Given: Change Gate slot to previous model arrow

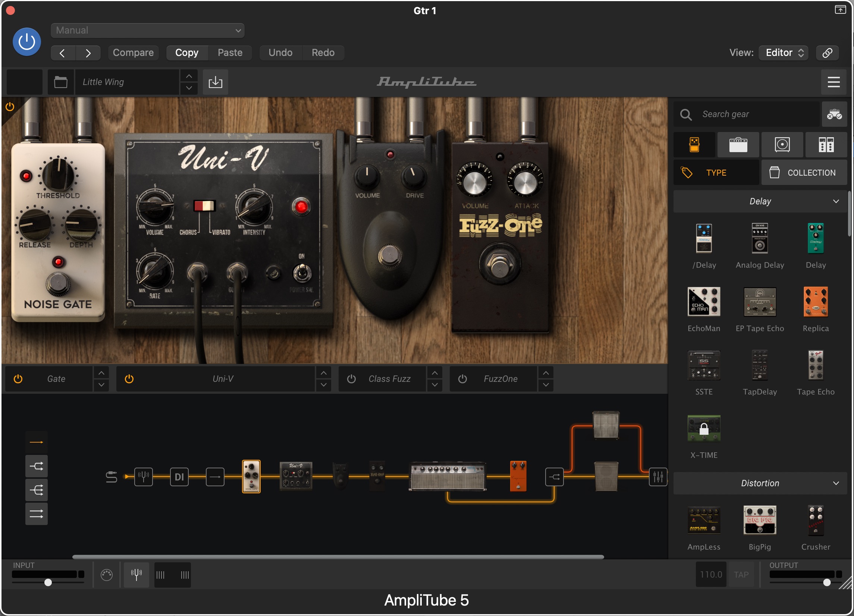Looking at the screenshot, I should (101, 373).
